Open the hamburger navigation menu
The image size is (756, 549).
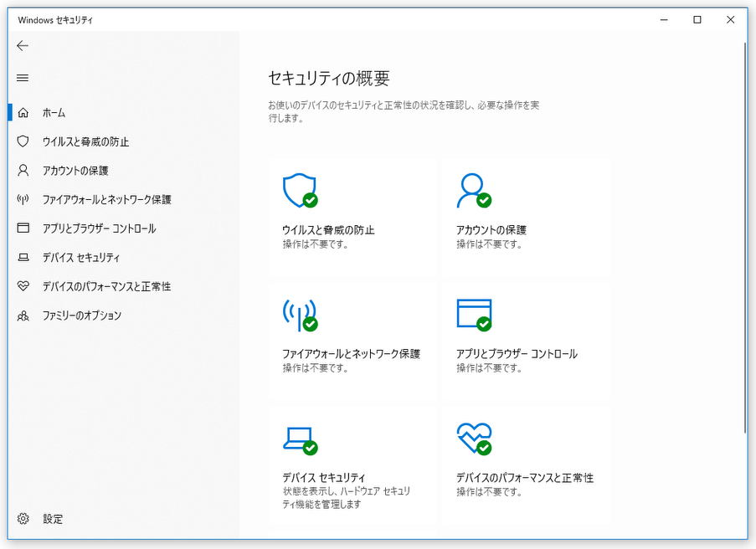(23, 78)
